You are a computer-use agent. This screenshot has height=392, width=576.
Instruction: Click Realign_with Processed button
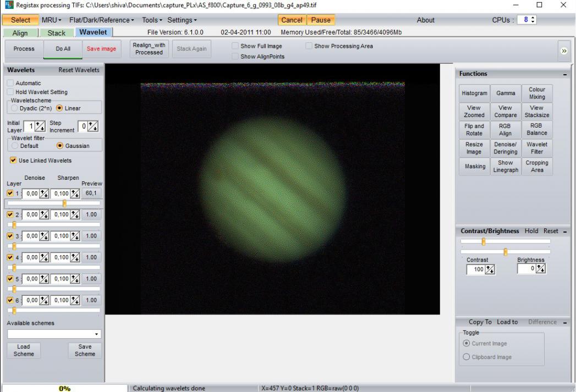click(149, 49)
